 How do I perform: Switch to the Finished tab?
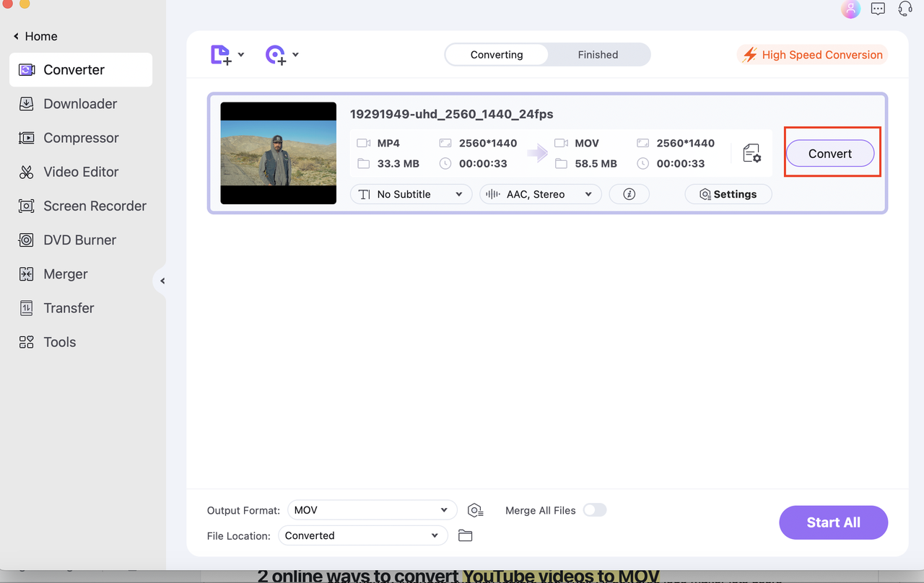[598, 54]
